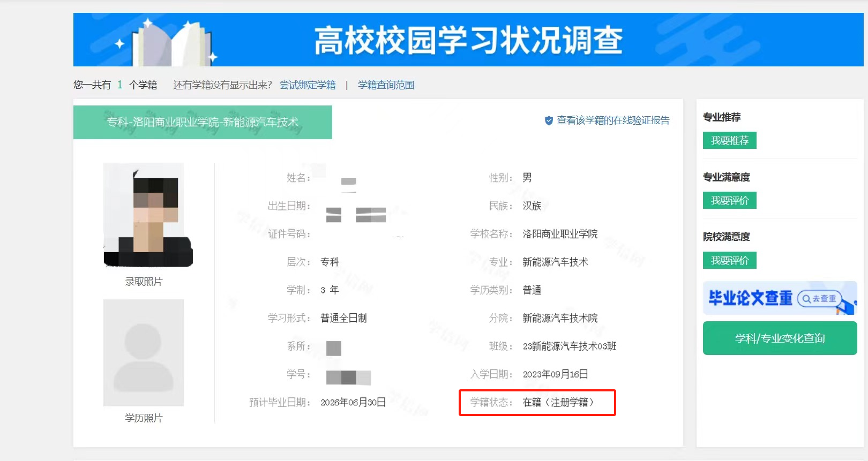Click the 尝试绑定学籍 link

308,85
